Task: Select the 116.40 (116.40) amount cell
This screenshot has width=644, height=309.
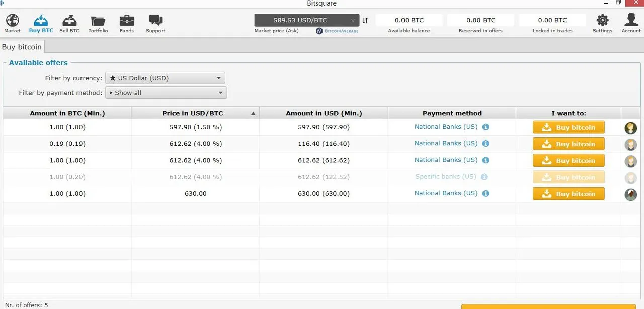Action: 324,144
